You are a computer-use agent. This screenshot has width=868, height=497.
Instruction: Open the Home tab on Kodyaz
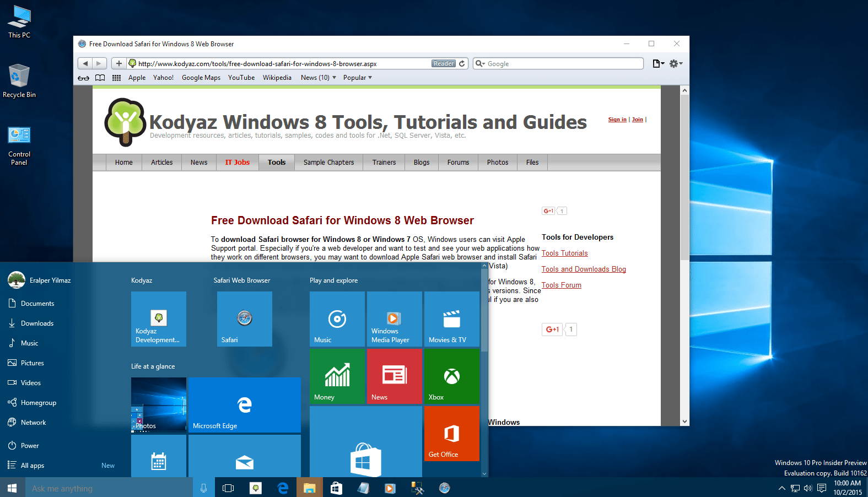click(x=124, y=163)
